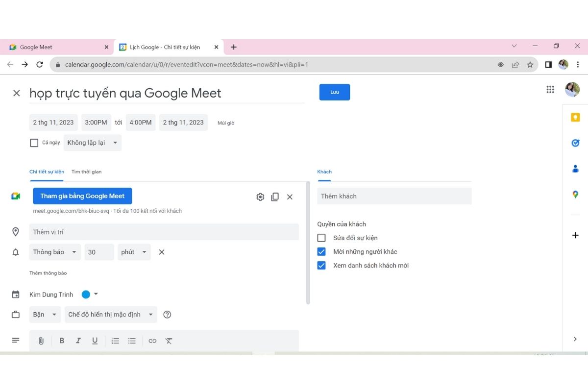Open Chế độ hiển thị mặc định dropdown
This screenshot has width=588, height=392.
coord(111,315)
